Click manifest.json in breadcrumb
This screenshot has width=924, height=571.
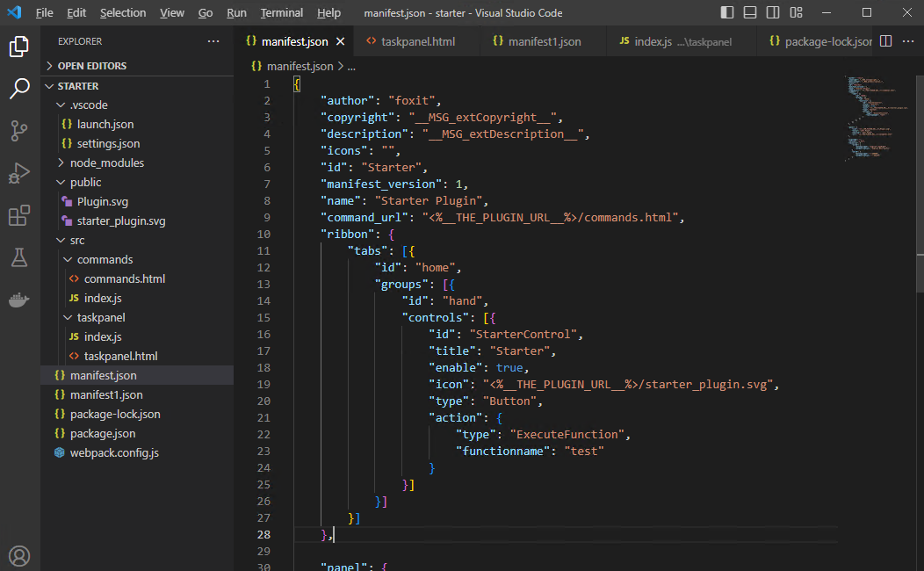pos(300,67)
